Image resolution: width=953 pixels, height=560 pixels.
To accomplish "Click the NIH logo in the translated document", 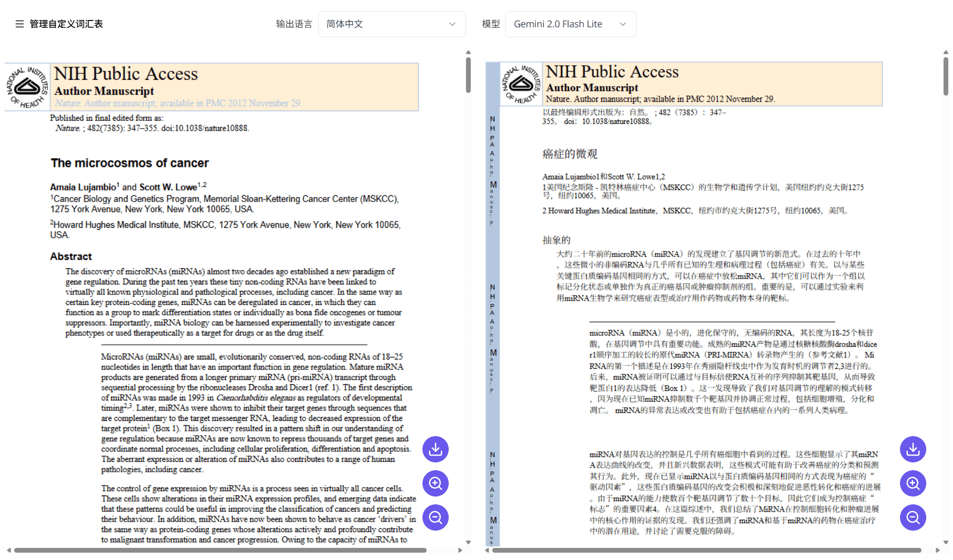I will pyautogui.click(x=521, y=84).
